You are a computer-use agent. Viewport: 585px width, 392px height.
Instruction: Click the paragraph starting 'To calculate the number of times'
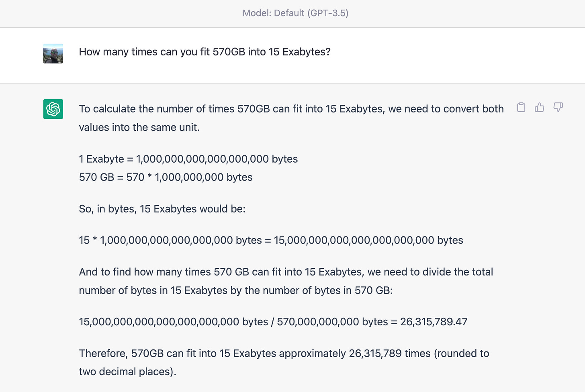pyautogui.click(x=291, y=118)
